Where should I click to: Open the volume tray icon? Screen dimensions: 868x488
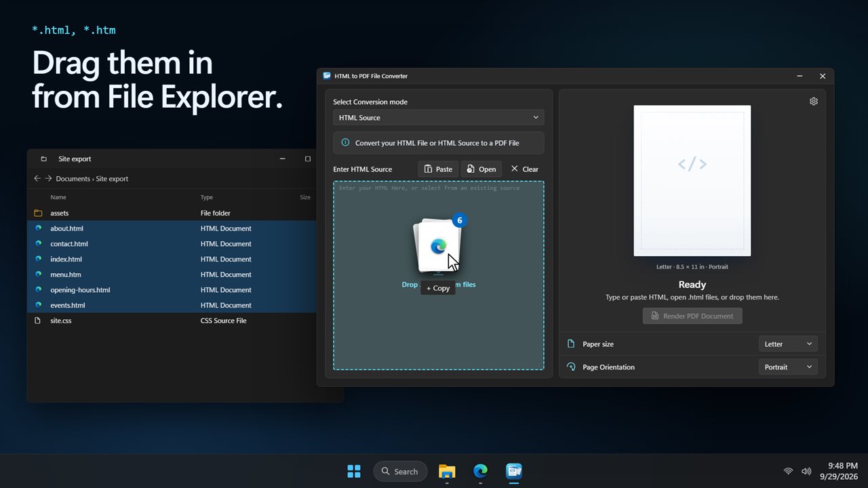pos(806,471)
